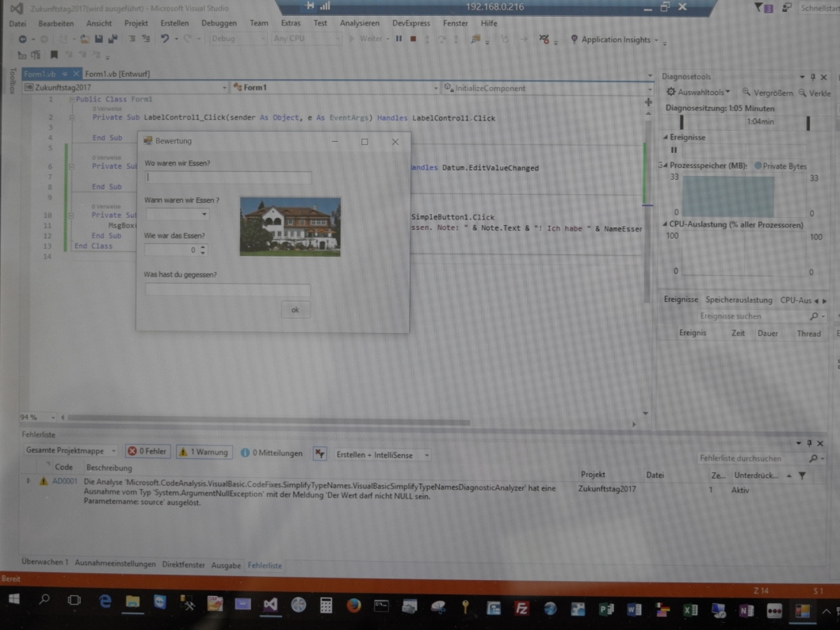Open the Ausgabe tab at bottom
840x630 pixels.
(226, 565)
